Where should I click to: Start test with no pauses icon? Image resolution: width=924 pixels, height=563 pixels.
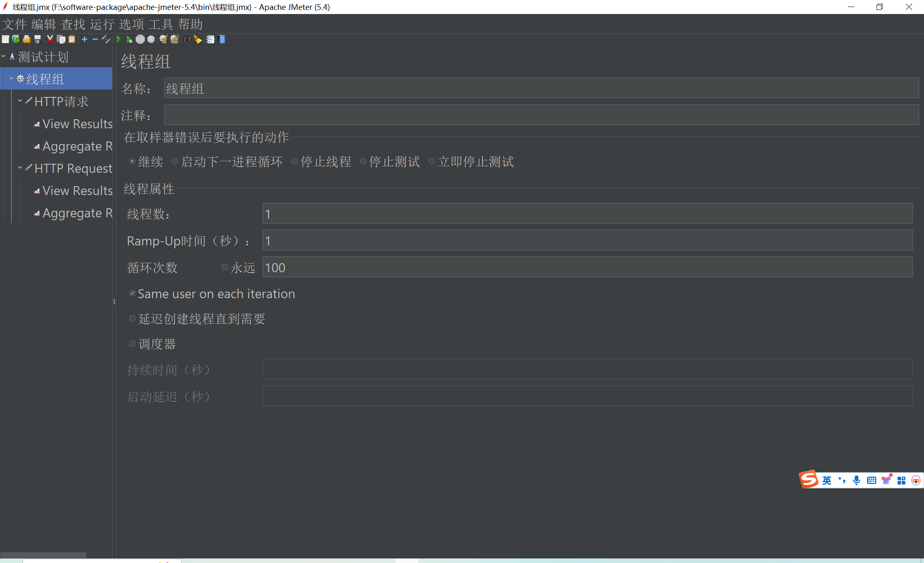(129, 39)
